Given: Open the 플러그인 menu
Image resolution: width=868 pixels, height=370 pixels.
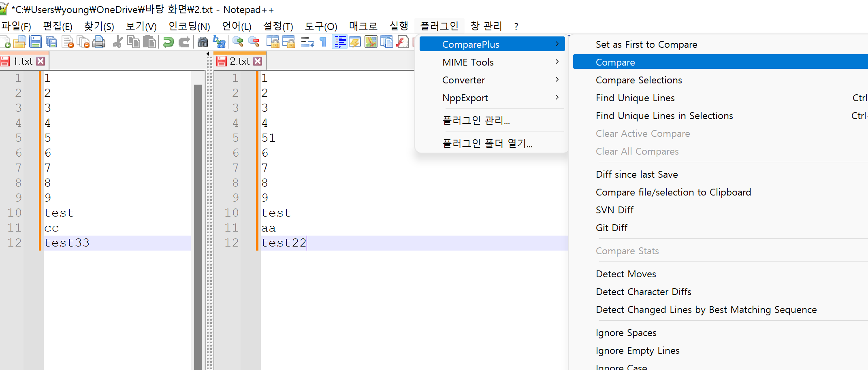Looking at the screenshot, I should pyautogui.click(x=439, y=26).
